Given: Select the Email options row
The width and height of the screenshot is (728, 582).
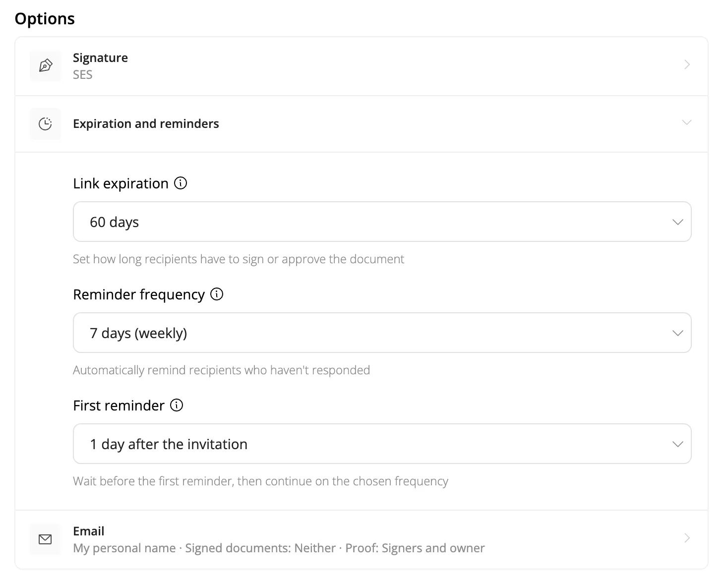Looking at the screenshot, I should (362, 539).
